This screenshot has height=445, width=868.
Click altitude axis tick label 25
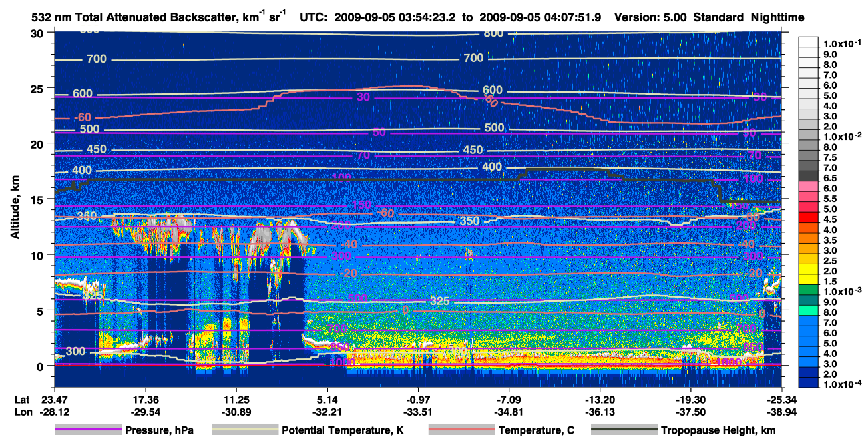(39, 88)
